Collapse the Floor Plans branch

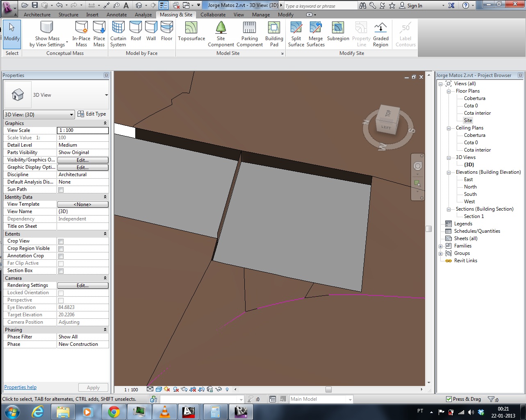(x=449, y=91)
